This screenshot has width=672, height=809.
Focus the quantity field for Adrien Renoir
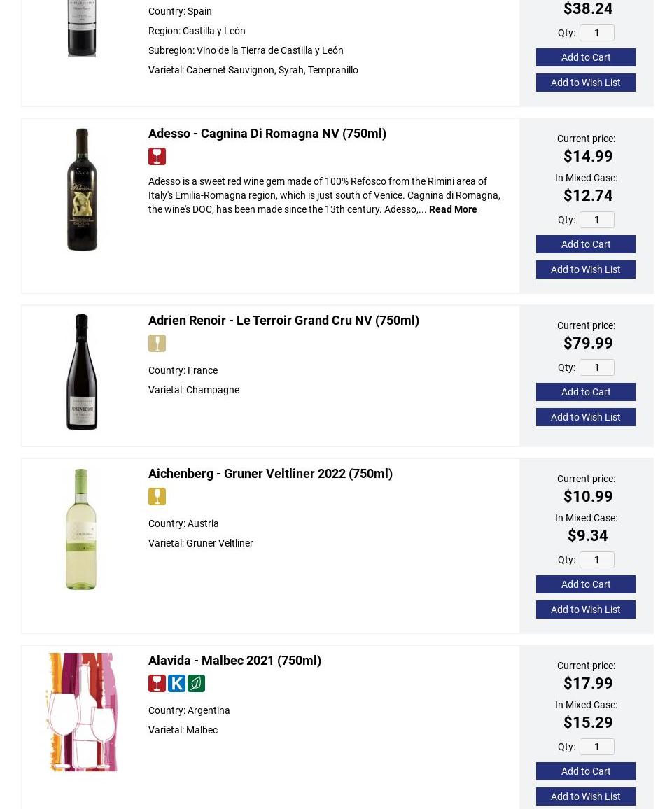click(596, 367)
